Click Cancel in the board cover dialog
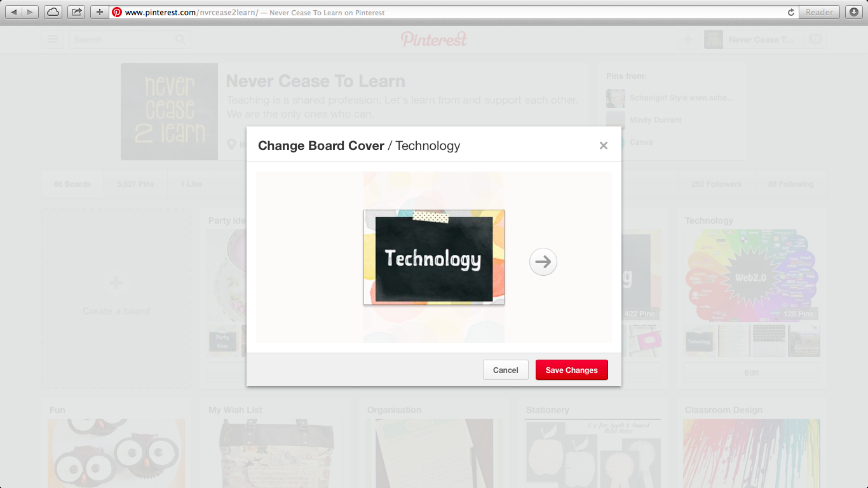The image size is (868, 488). coord(506,370)
